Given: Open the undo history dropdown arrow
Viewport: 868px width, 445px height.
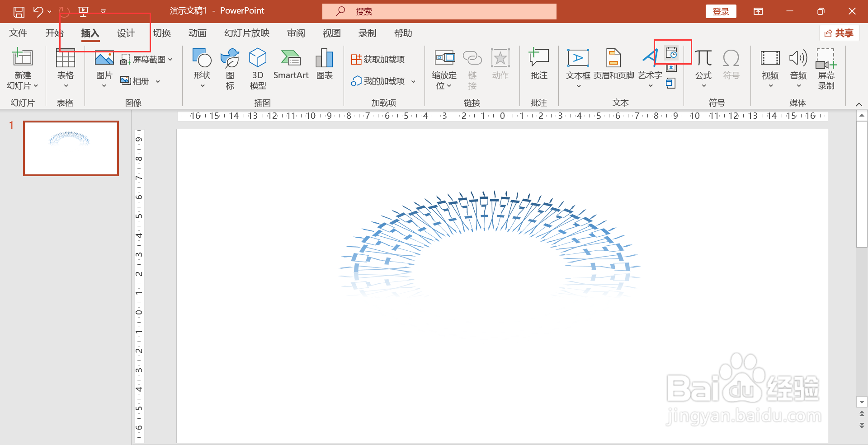Looking at the screenshot, I should point(49,11).
